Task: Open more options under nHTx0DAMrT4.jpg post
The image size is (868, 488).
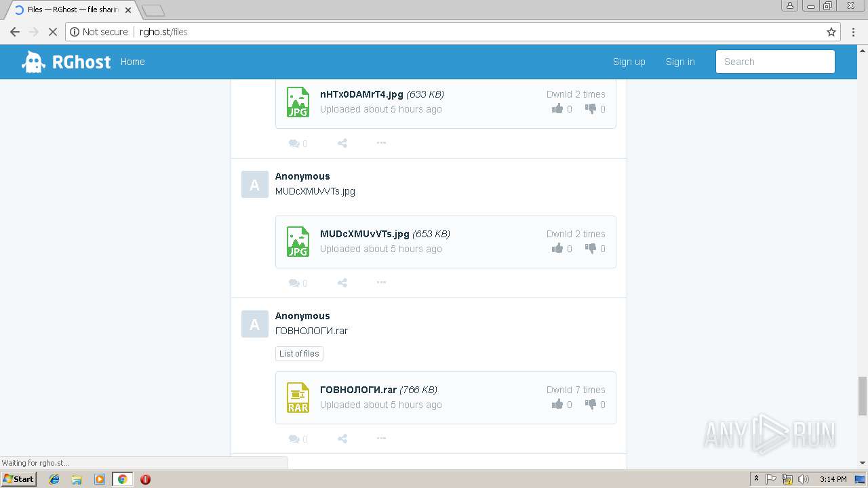Action: click(381, 143)
